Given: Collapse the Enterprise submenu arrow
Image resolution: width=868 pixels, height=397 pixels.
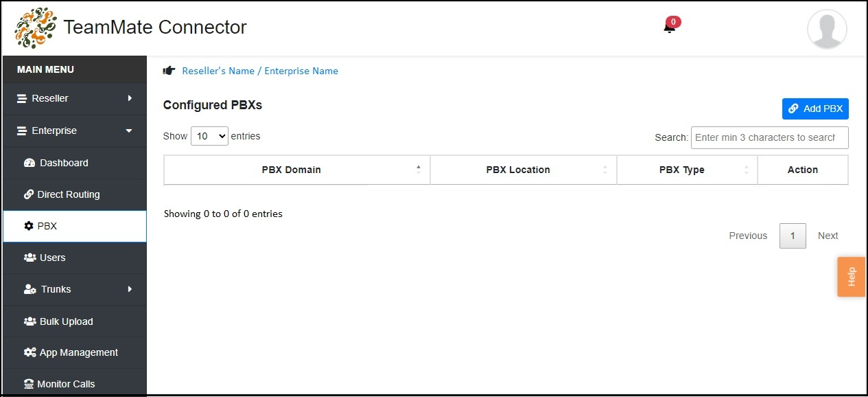Looking at the screenshot, I should 129,131.
